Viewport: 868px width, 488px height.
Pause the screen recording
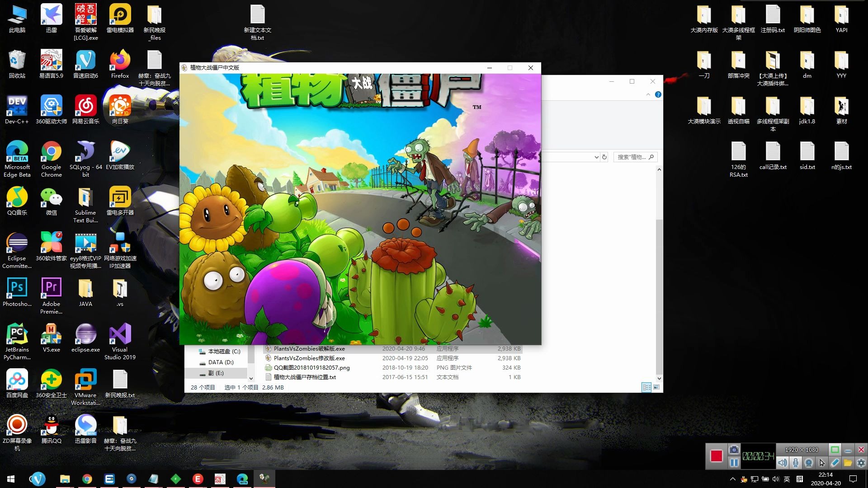734,463
